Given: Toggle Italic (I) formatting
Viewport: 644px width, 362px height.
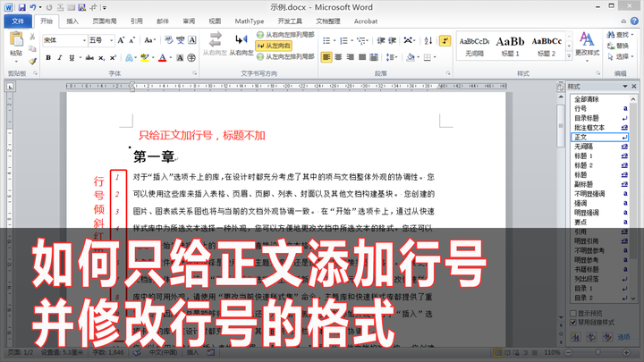Looking at the screenshot, I should [60, 58].
